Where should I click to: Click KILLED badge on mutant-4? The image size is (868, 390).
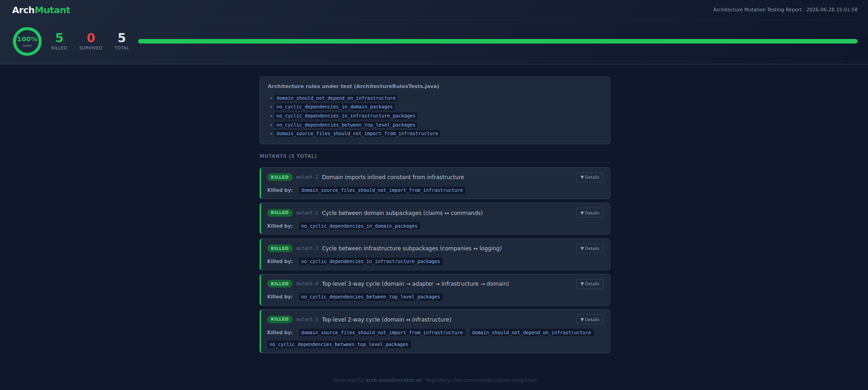tap(280, 284)
